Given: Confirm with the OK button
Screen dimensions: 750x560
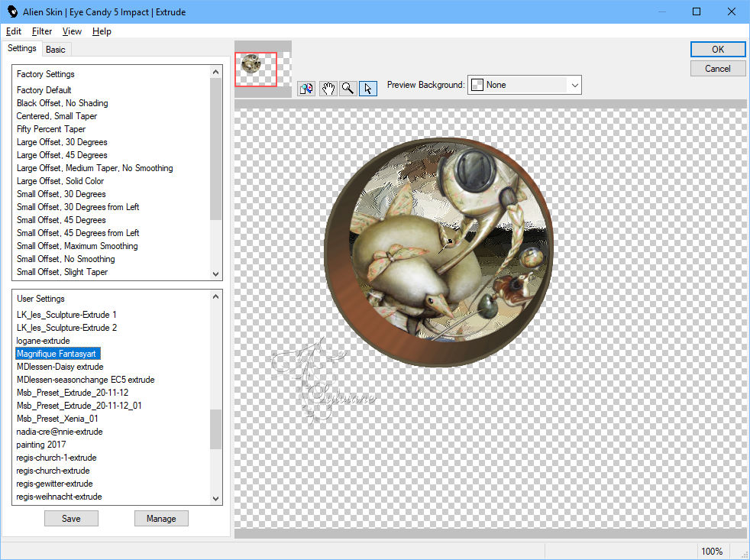Looking at the screenshot, I should (717, 50).
